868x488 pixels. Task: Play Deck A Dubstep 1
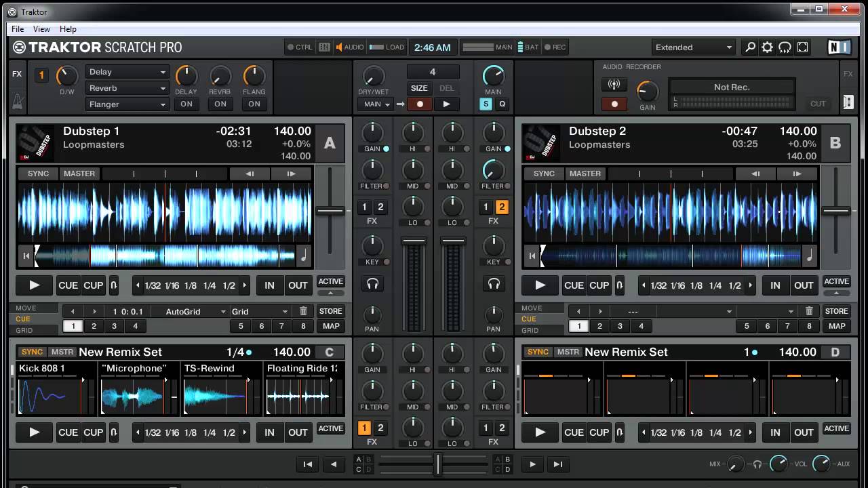click(x=35, y=285)
